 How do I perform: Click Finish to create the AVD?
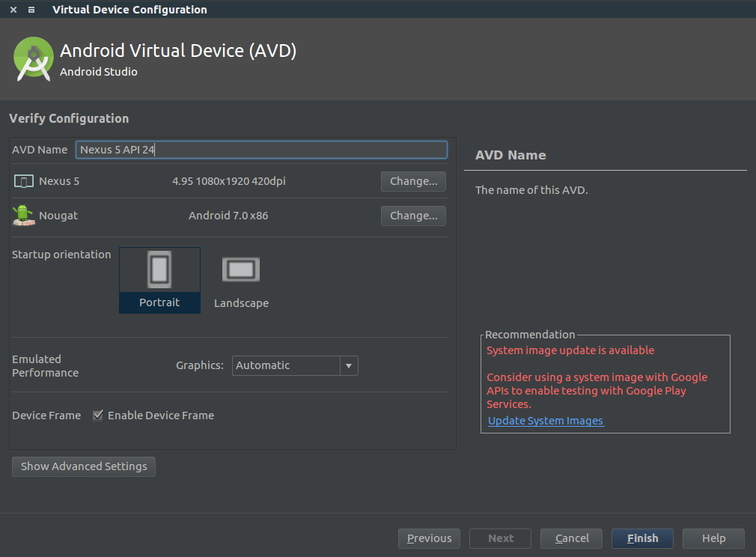641,538
